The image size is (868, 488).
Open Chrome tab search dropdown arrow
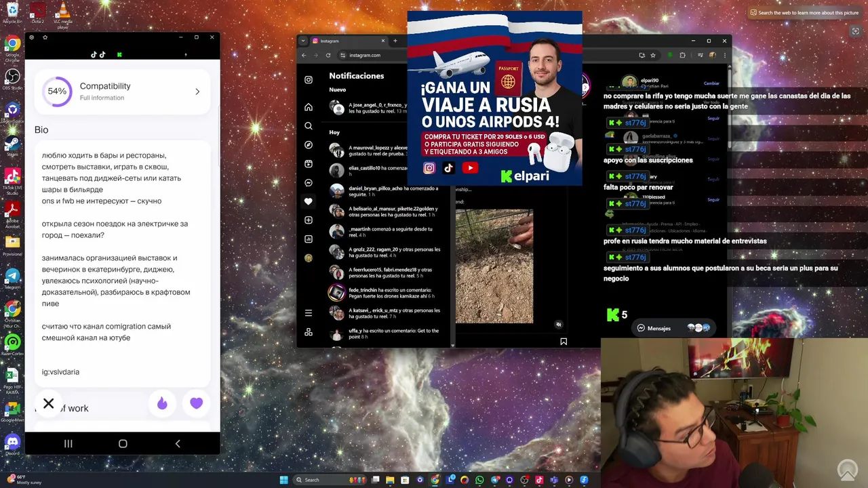tap(303, 41)
